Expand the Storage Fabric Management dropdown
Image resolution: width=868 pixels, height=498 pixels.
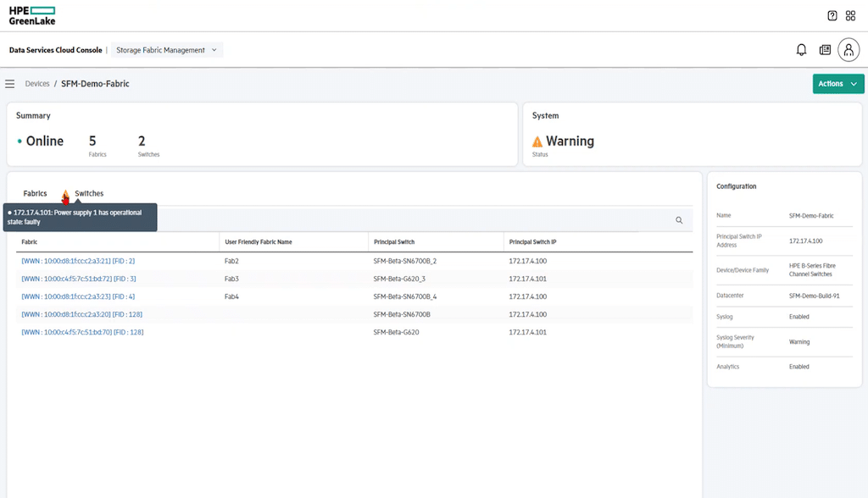coord(167,50)
